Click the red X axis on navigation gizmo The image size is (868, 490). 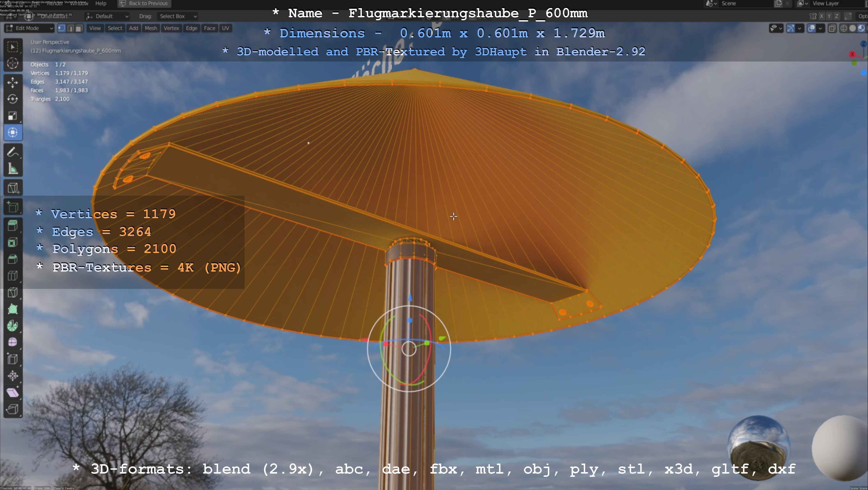[x=852, y=54]
